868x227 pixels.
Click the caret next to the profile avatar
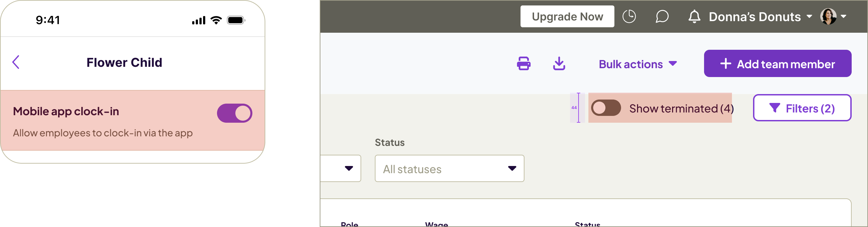coord(844,16)
